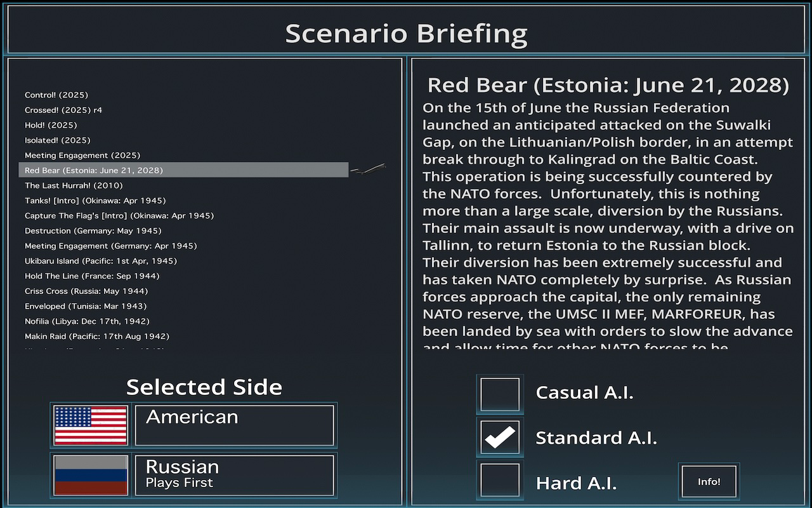
Task: Click the Russian flag icon
Action: [91, 475]
